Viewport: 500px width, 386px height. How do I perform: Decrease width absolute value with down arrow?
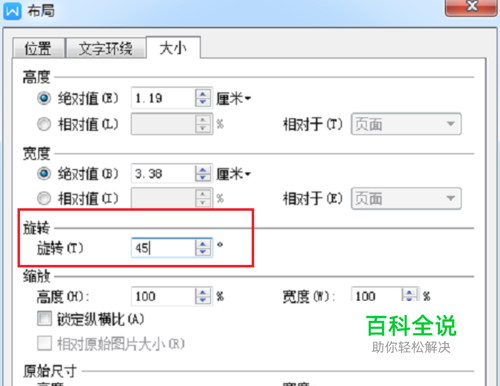click(x=203, y=178)
